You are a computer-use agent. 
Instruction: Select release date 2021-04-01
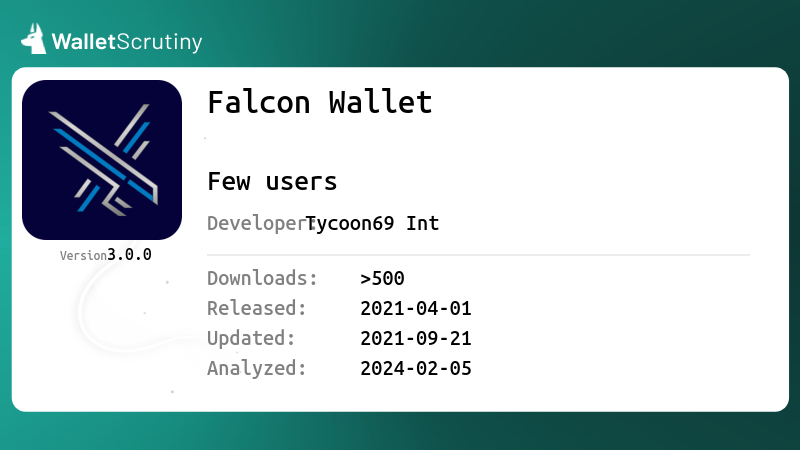(x=416, y=309)
